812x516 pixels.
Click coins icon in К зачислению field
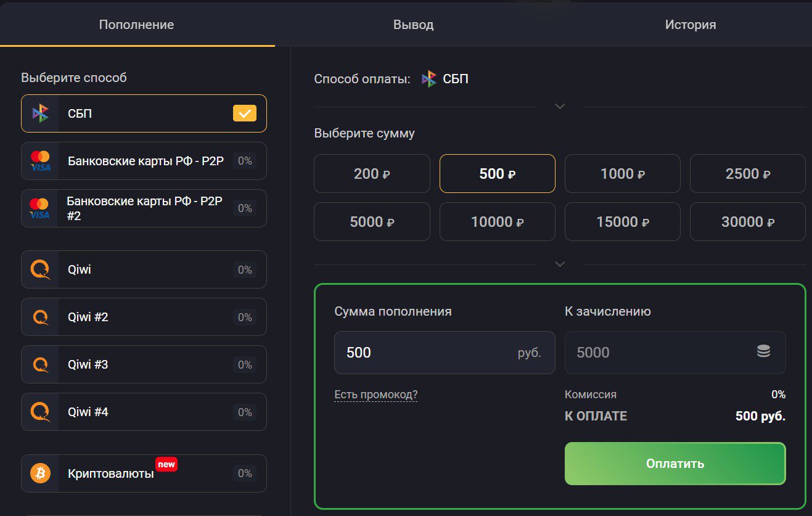click(x=763, y=352)
